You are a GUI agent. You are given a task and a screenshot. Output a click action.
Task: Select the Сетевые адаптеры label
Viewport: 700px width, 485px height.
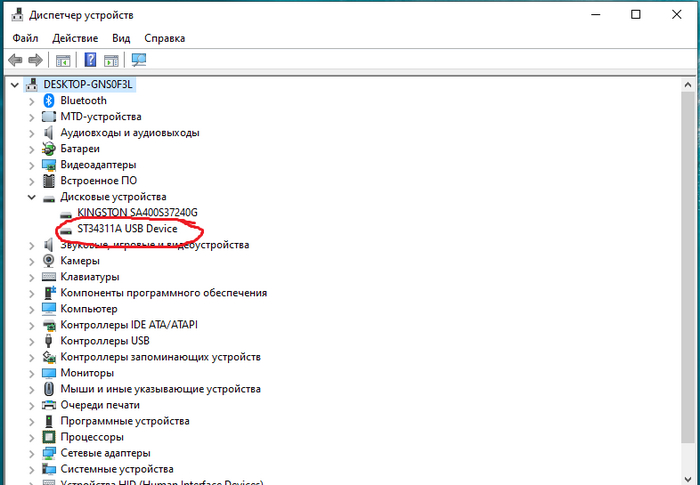[x=105, y=453]
